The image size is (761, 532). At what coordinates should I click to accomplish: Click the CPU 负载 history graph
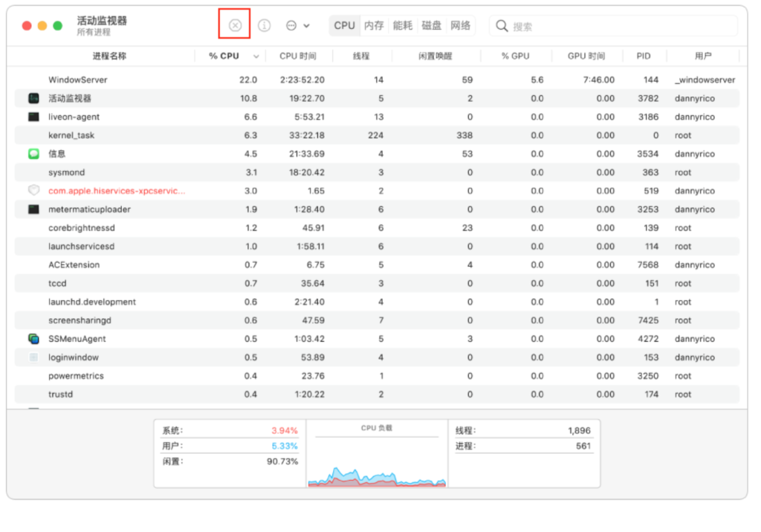coord(377,462)
